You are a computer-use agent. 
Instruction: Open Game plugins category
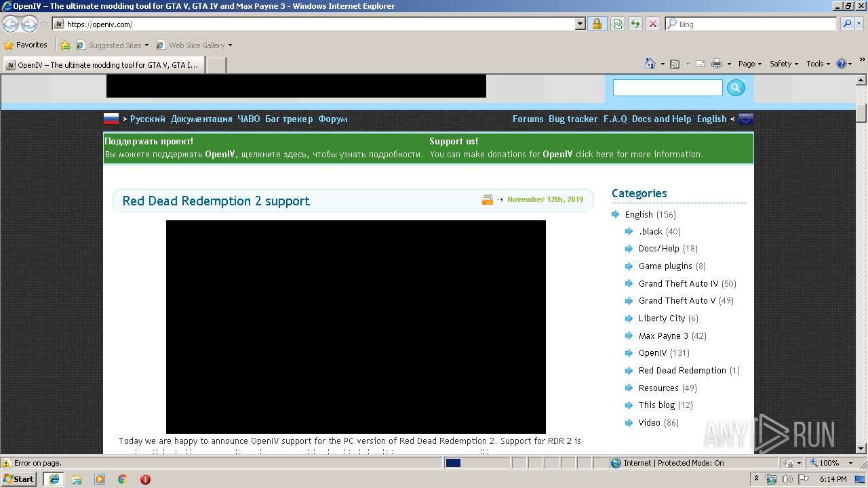point(665,266)
